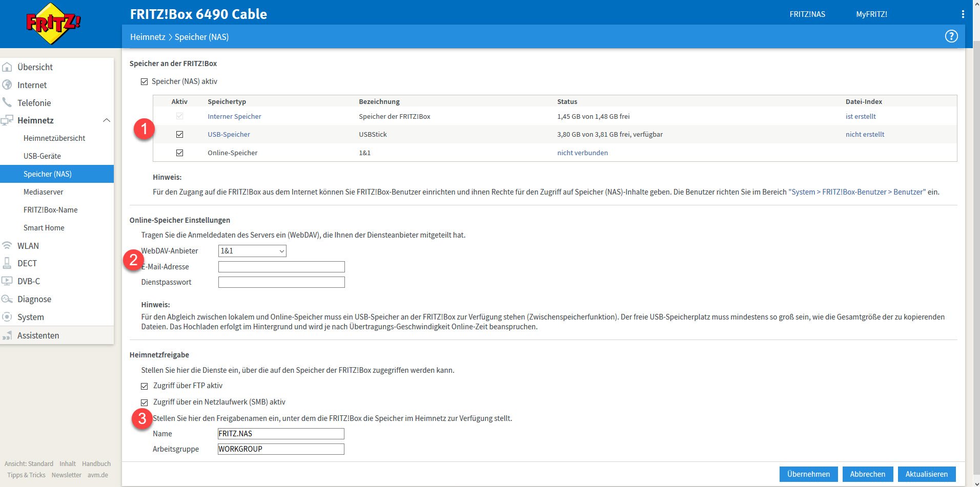Select Smart Home submenu item
This screenshot has height=487, width=980.
click(44, 228)
